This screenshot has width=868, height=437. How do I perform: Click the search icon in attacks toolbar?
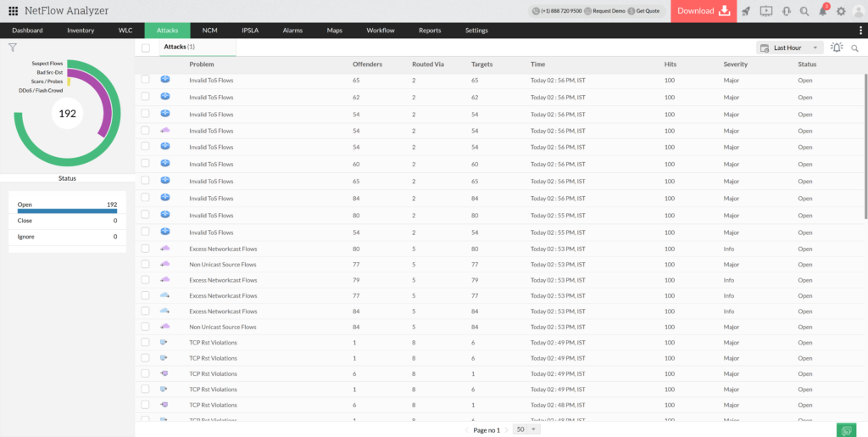[x=854, y=48]
